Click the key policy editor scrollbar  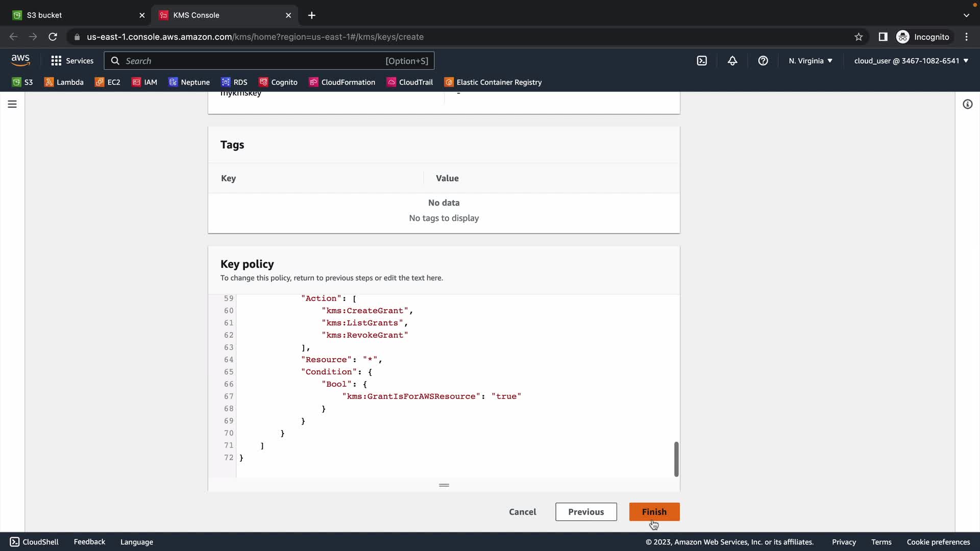[676, 459]
